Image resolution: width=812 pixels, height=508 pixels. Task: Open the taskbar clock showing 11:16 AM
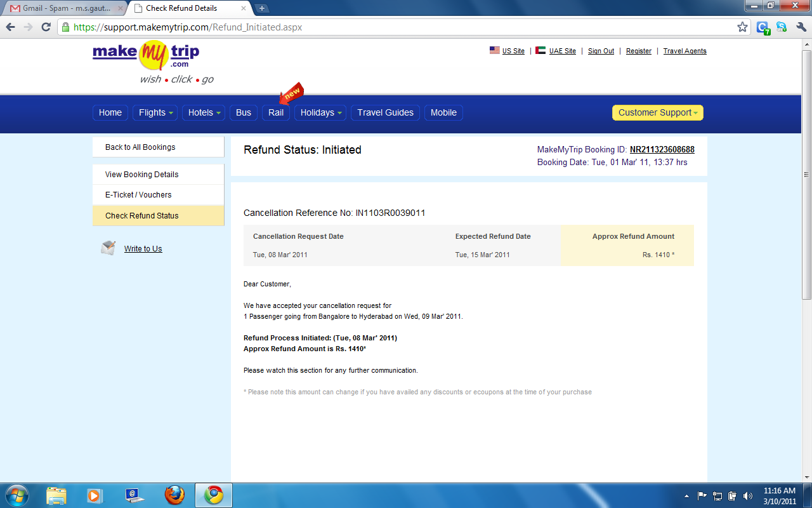coord(780,496)
